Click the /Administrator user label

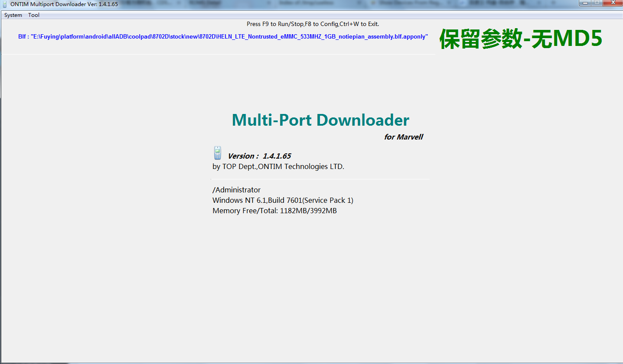(x=236, y=190)
